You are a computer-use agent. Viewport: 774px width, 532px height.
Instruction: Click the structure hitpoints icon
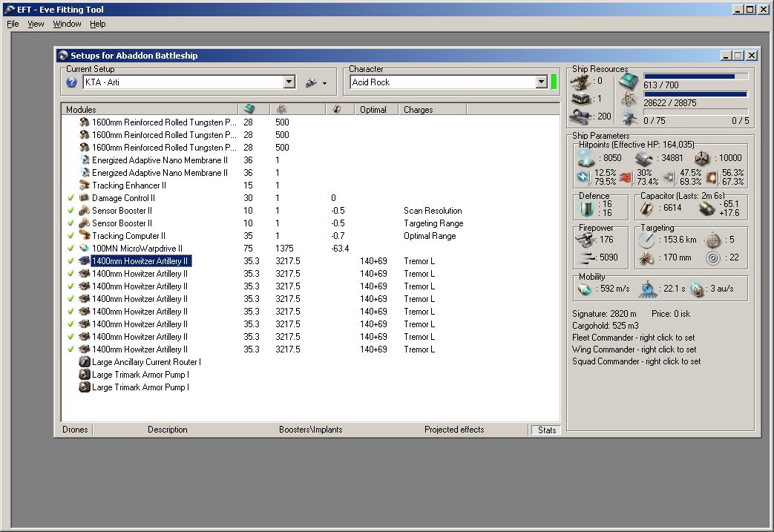[702, 158]
